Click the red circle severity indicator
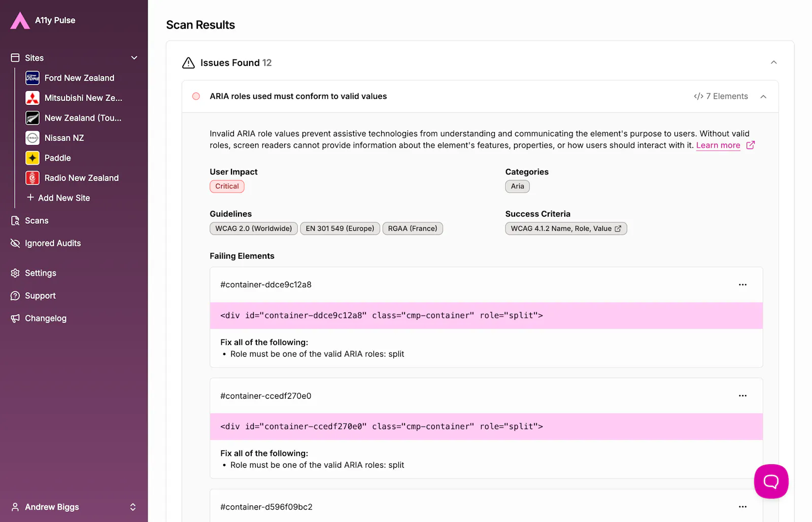Screen dimensions: 812x522 pyautogui.click(x=196, y=96)
